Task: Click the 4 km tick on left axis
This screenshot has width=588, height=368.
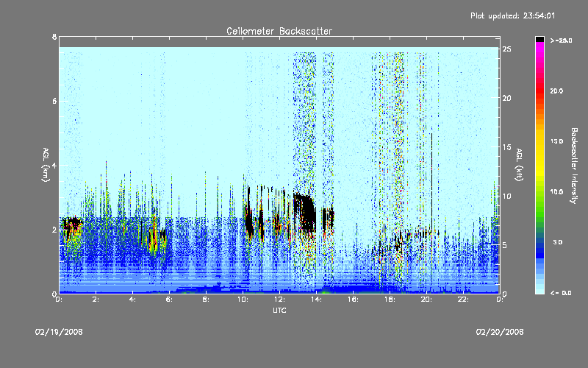Action: point(54,165)
